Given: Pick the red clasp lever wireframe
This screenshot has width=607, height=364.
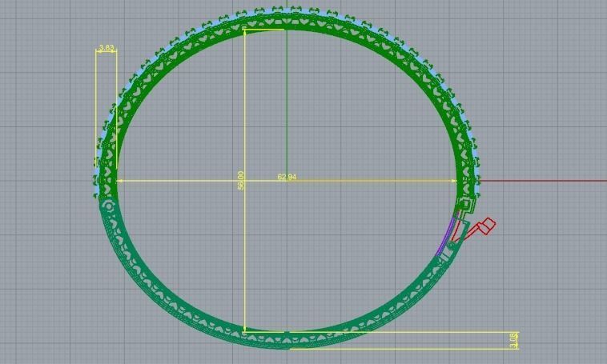Looking at the screenshot, I should pos(476,230).
